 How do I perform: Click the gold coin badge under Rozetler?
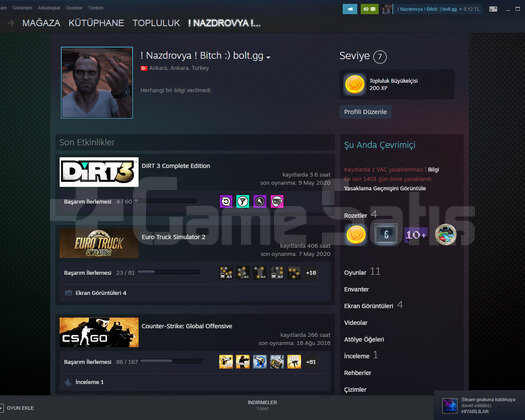[355, 234]
